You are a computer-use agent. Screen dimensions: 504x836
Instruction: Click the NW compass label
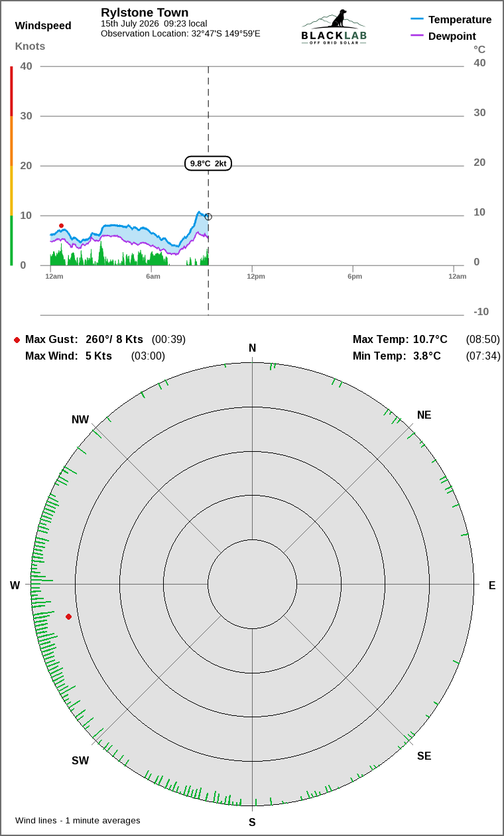(x=80, y=420)
